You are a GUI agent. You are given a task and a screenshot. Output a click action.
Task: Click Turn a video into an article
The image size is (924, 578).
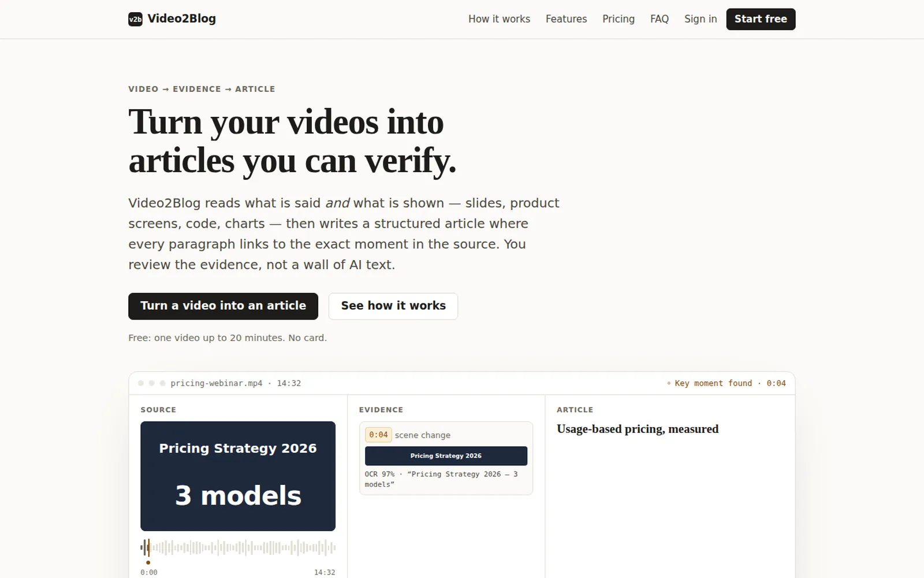(223, 306)
